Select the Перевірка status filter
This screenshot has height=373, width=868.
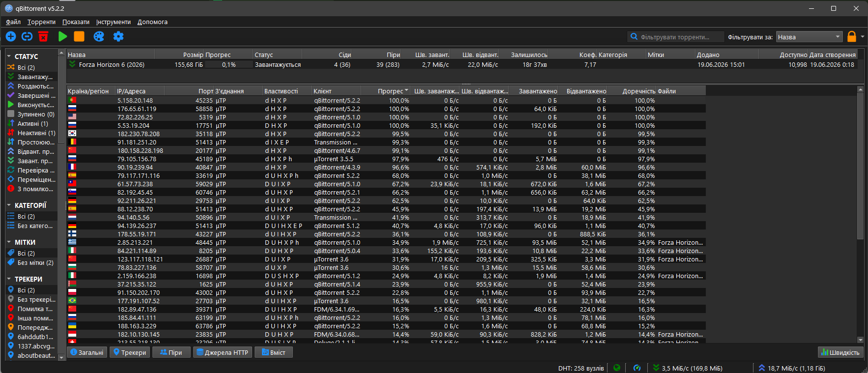point(31,170)
